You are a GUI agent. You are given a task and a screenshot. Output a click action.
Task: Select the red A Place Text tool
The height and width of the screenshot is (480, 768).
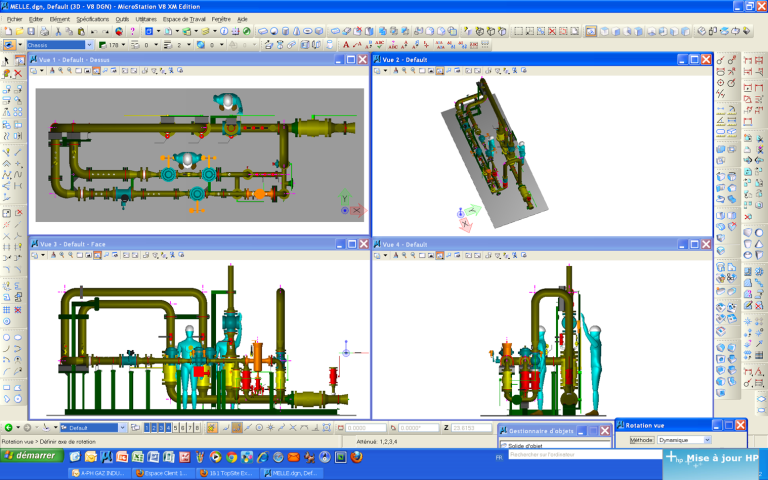346,45
